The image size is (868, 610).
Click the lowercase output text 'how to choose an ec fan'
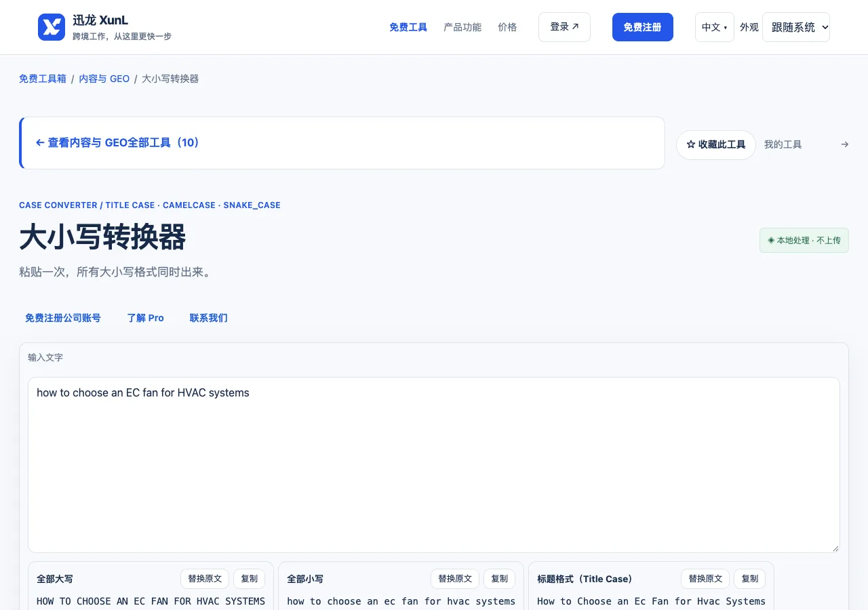click(x=401, y=601)
